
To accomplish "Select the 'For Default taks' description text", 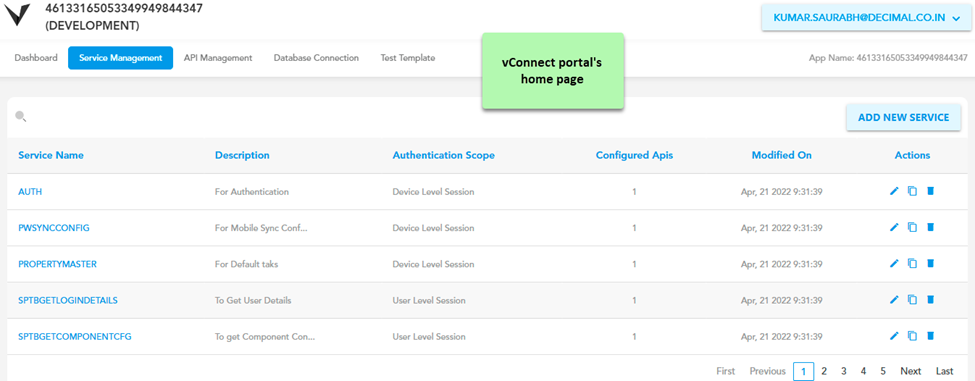I will [x=246, y=264].
